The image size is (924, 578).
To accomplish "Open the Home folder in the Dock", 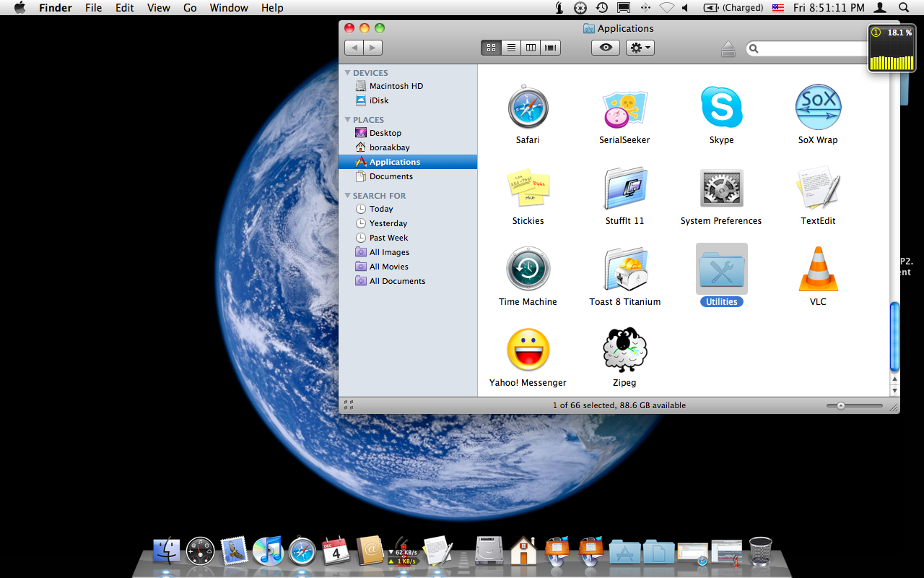I will [x=523, y=551].
